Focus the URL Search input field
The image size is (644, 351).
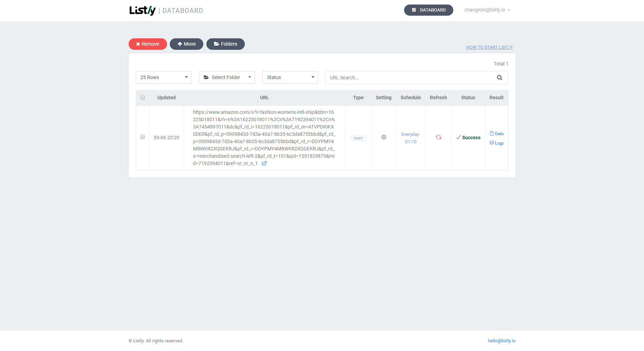[410, 78]
